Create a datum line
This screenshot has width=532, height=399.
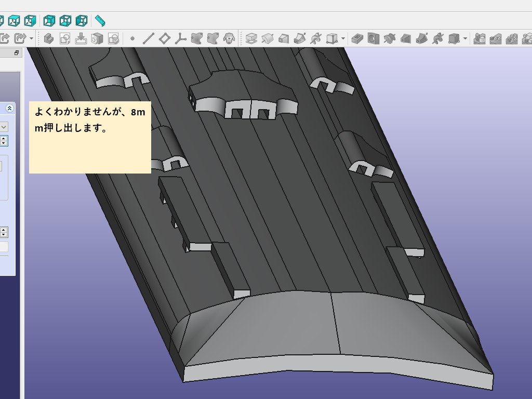(149, 38)
